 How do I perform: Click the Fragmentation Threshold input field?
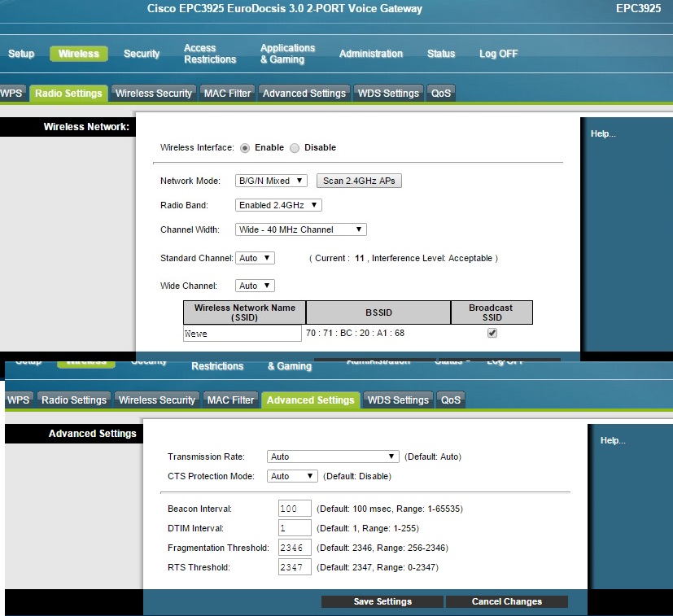[295, 548]
